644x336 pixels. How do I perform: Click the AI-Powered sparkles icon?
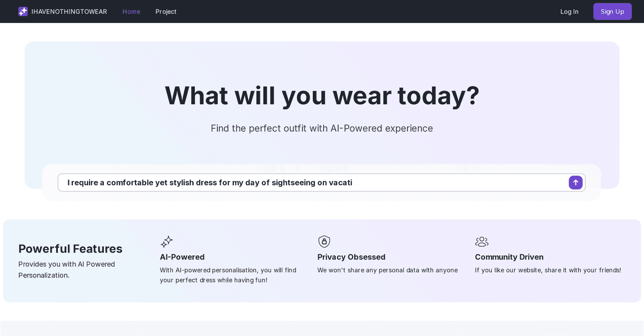167,242
